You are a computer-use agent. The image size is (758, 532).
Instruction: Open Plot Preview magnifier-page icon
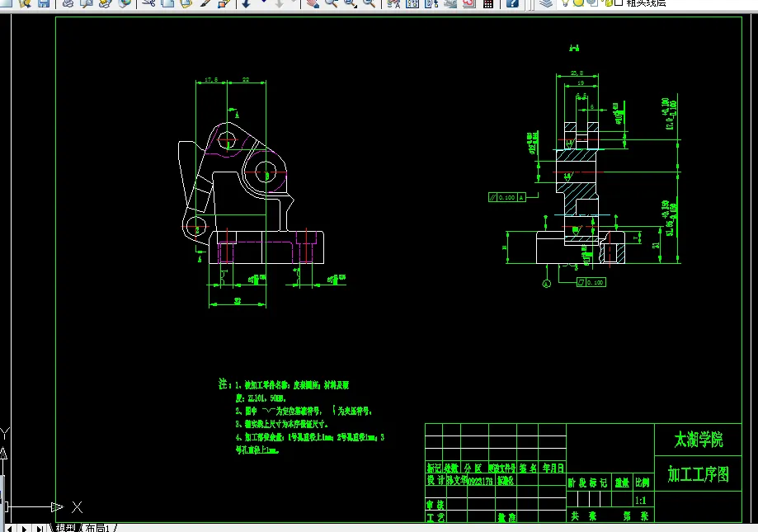(x=87, y=3)
